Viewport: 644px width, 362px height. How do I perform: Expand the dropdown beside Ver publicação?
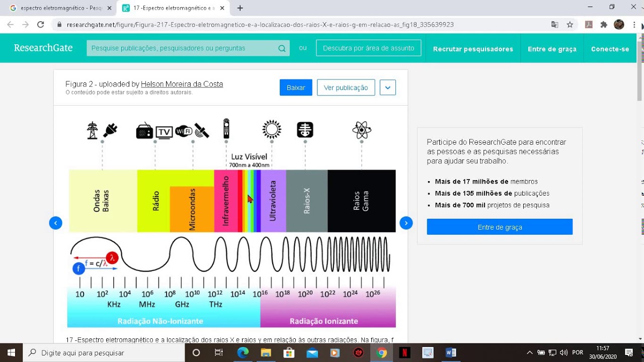point(387,87)
